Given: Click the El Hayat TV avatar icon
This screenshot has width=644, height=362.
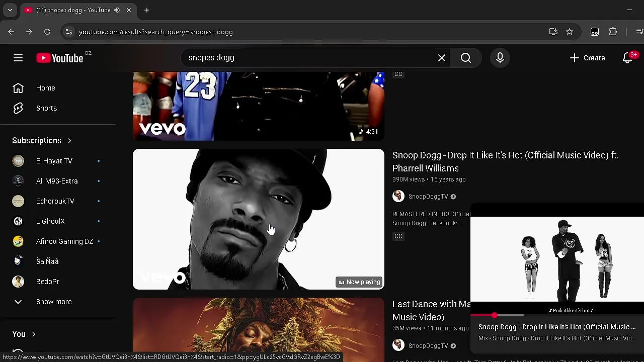Looking at the screenshot, I should (x=18, y=161).
